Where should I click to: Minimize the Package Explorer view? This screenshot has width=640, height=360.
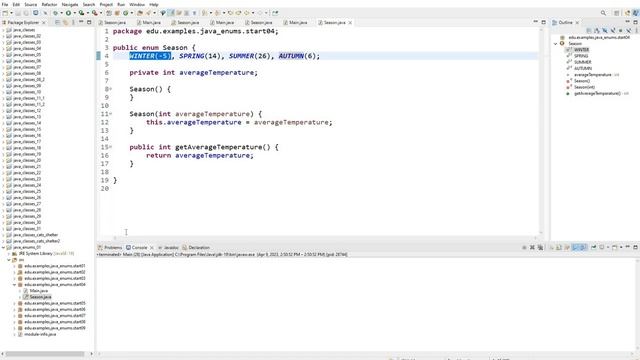[81, 22]
